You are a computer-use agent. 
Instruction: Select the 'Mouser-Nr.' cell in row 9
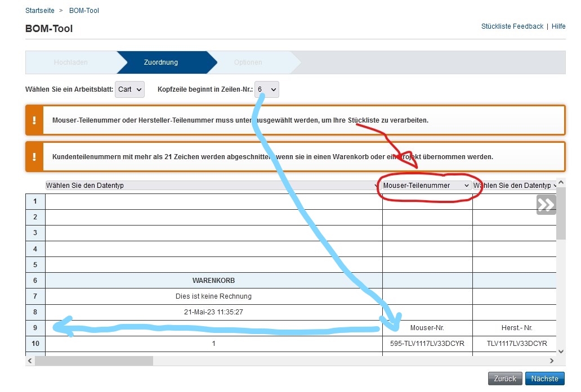pos(427,328)
